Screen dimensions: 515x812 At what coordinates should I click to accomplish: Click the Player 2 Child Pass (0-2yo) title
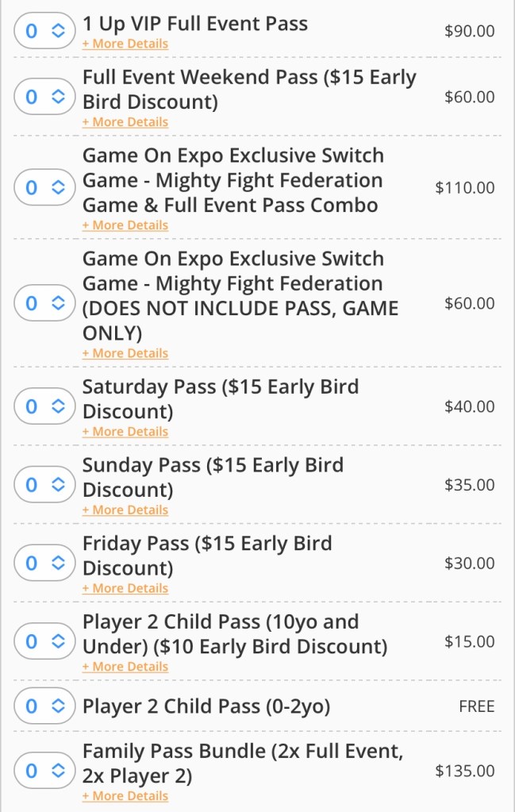[x=206, y=706]
